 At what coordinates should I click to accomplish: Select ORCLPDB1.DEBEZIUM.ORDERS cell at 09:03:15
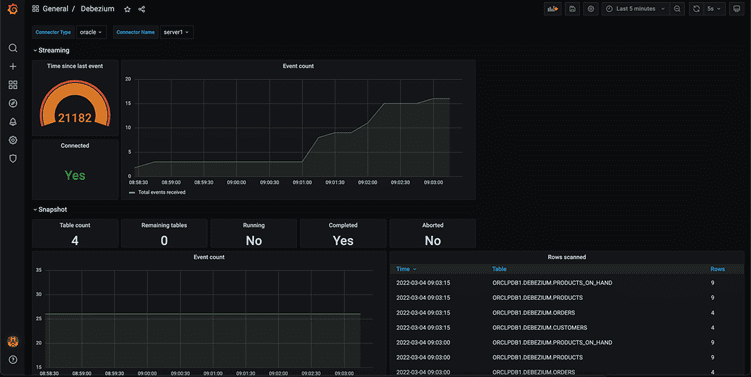(x=534, y=313)
